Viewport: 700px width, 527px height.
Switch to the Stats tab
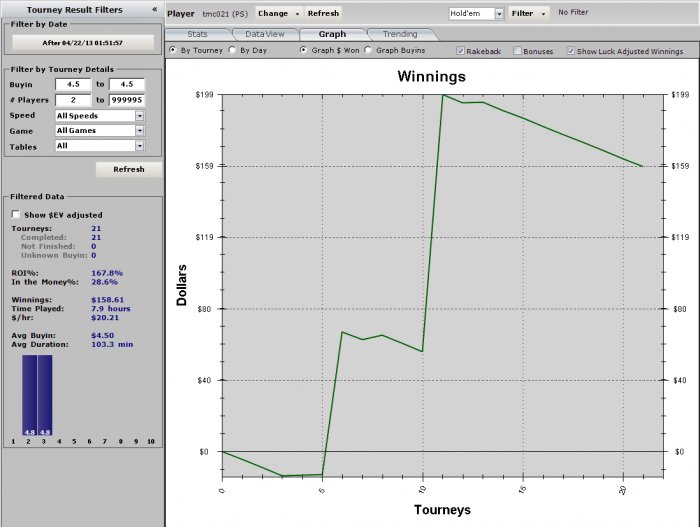point(197,34)
